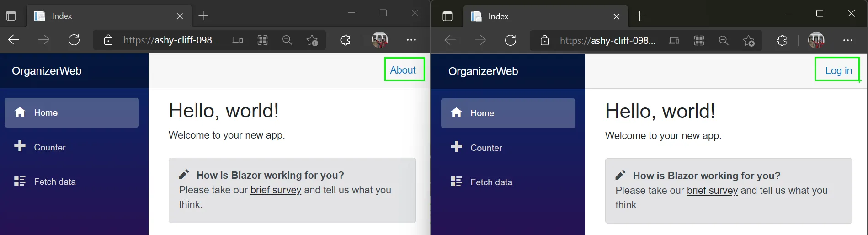Click the profile avatar in right browser
The height and width of the screenshot is (235, 868).
816,40
